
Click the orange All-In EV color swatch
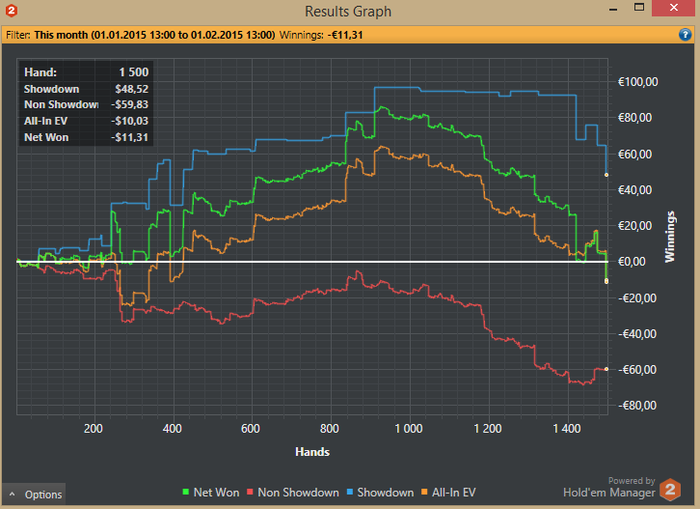[x=424, y=492]
